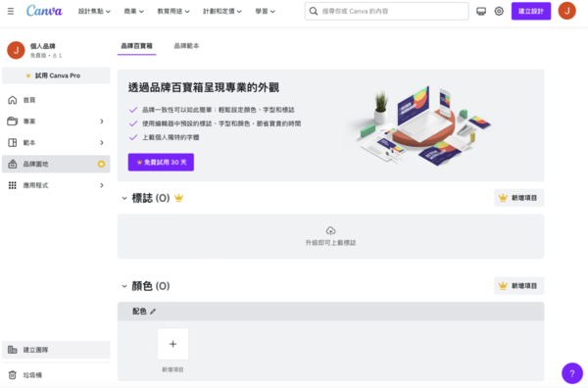Click the sidebar profile avatar J
The height and width of the screenshot is (388, 588).
tap(16, 50)
